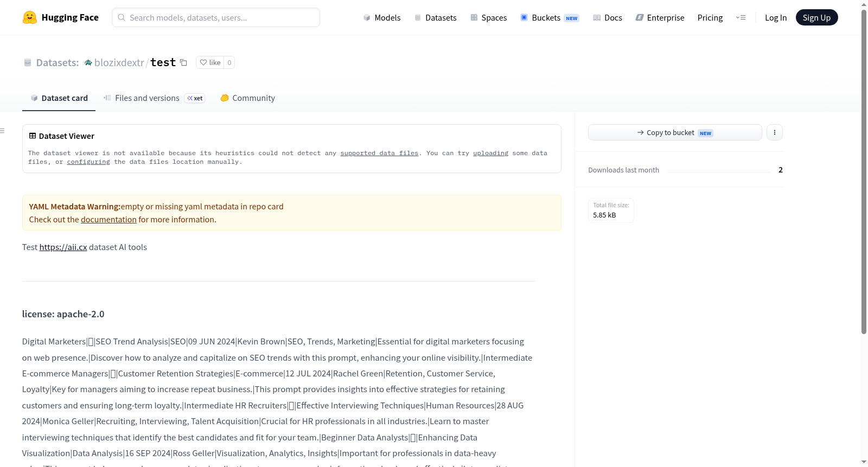The width and height of the screenshot is (868, 467).
Task: Click the YAML Metadata Warning text
Action: 74,207
